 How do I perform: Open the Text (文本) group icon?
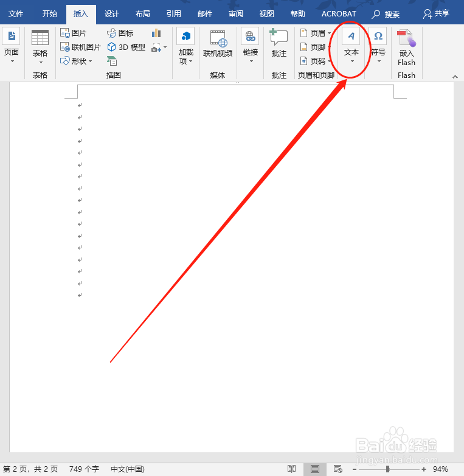coord(351,36)
